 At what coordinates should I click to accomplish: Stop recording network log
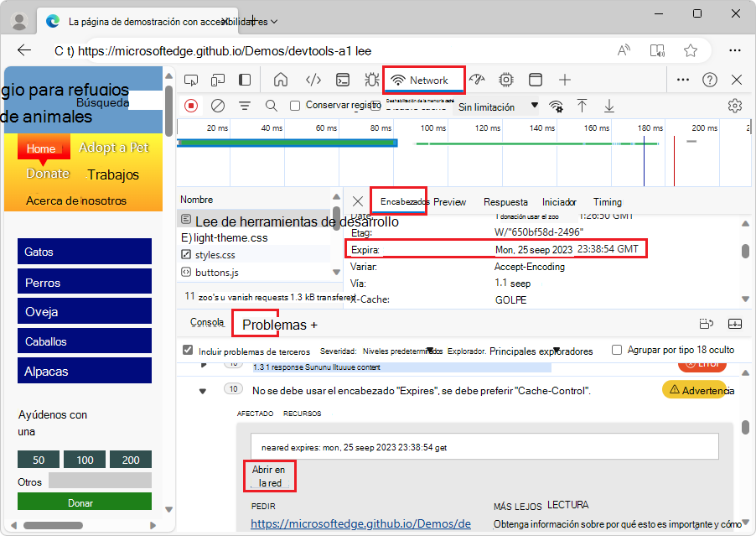coord(191,105)
